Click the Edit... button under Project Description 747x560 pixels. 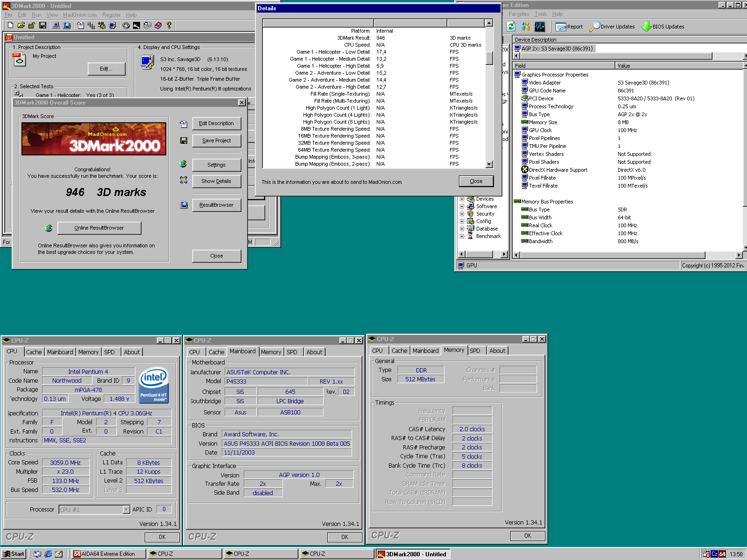click(x=106, y=69)
